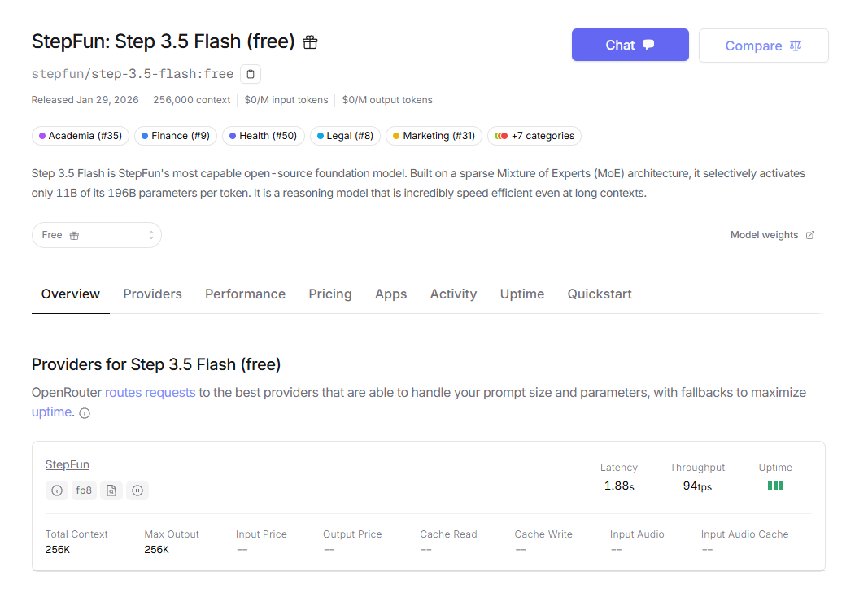Open the Performance tab
868x610 pixels.
point(245,294)
